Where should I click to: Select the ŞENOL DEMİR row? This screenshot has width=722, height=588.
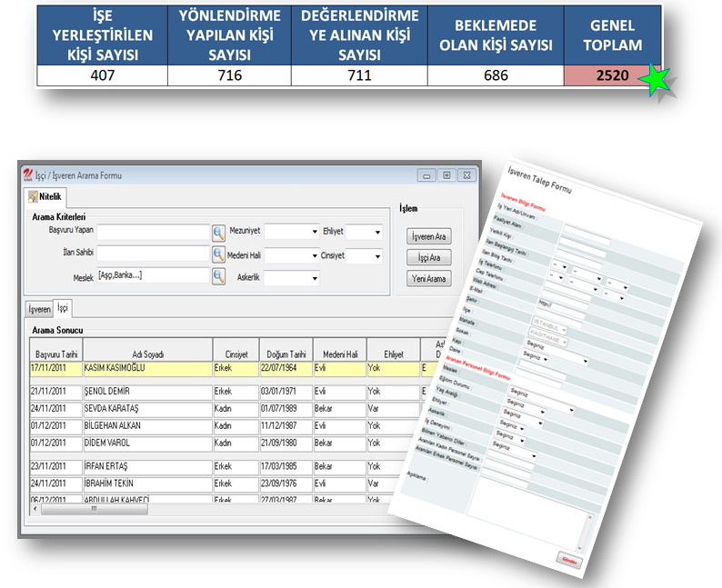226,392
